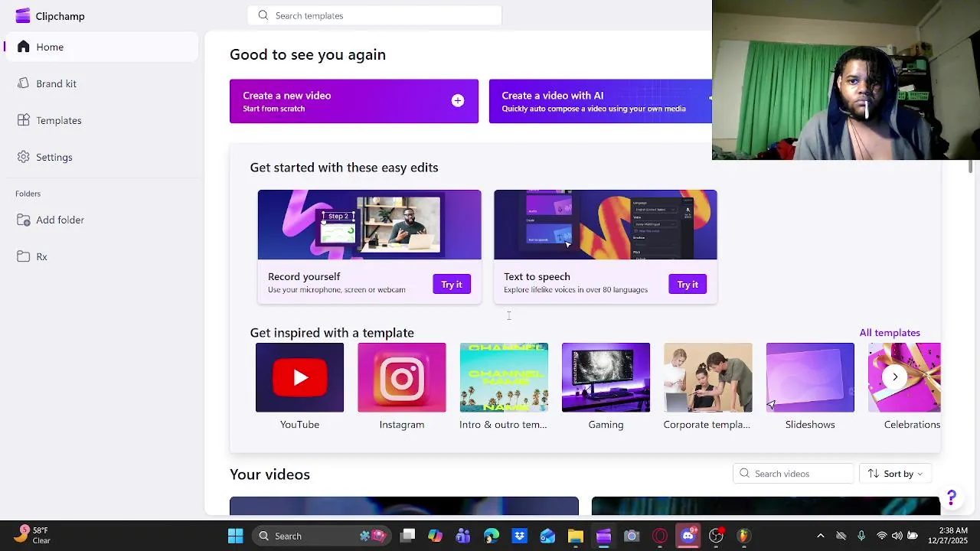980x551 pixels.
Task: Click the Add folder icon
Action: pos(24,220)
